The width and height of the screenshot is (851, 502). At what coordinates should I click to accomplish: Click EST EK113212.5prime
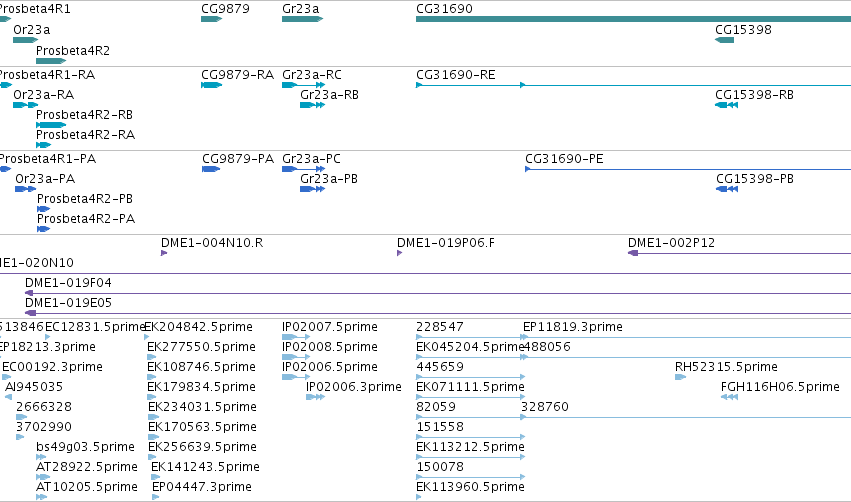[470, 447]
